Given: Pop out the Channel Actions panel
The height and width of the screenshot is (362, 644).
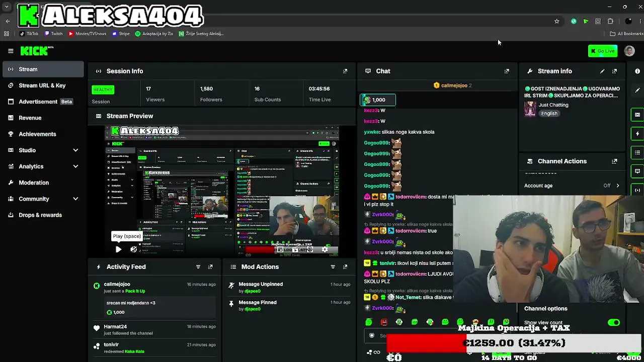Looking at the screenshot, I should pos(614,161).
